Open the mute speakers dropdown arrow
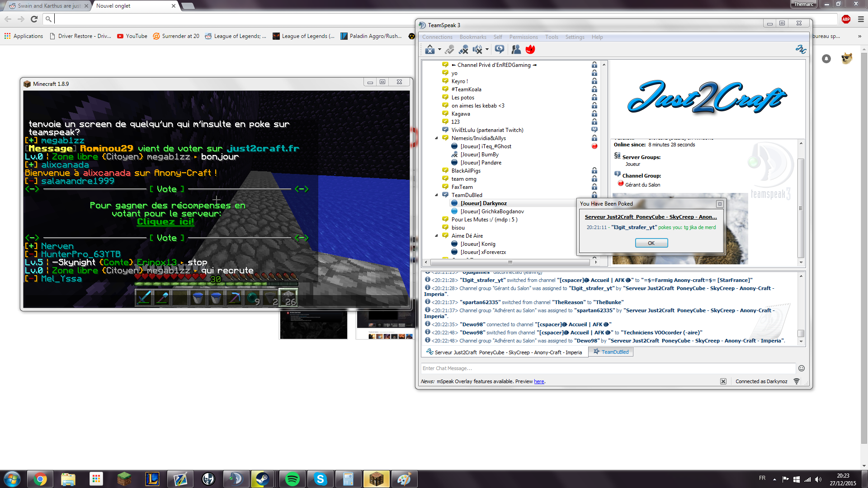 coord(487,49)
